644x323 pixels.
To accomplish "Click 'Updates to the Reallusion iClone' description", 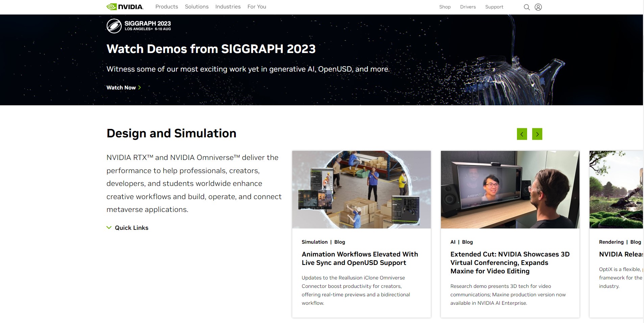I will (356, 290).
